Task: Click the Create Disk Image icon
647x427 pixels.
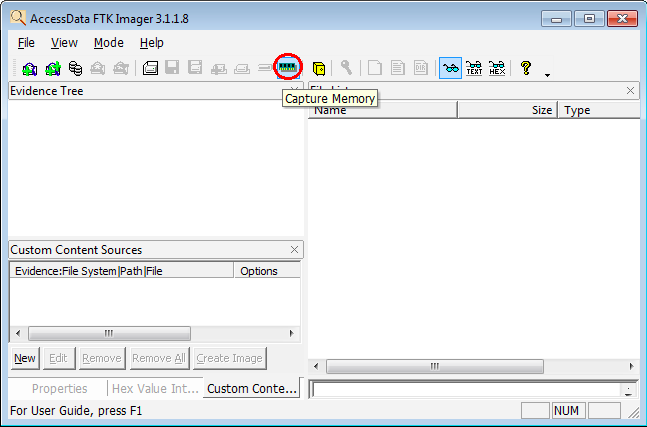Action: click(150, 68)
